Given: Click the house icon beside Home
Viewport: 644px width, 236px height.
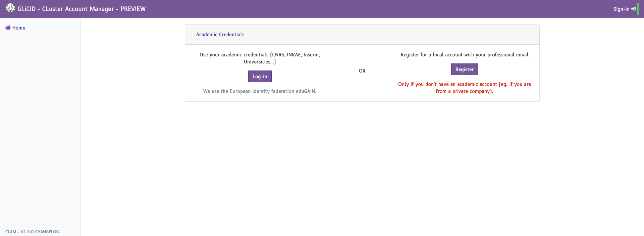Looking at the screenshot, I should coord(8,28).
